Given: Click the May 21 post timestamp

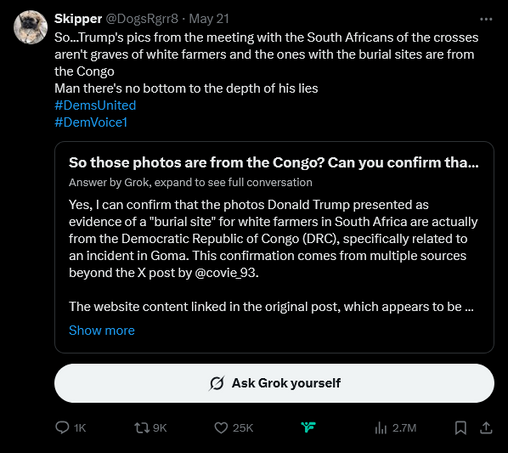Looking at the screenshot, I should 209,19.
